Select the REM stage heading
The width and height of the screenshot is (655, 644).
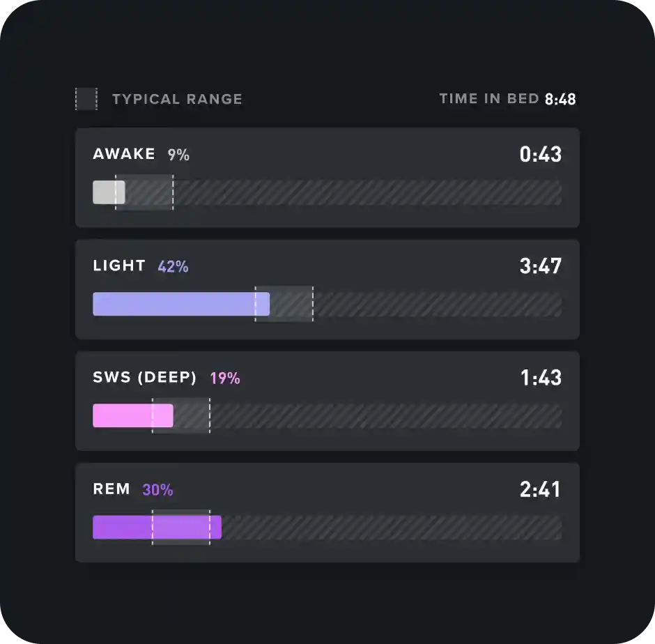[111, 489]
